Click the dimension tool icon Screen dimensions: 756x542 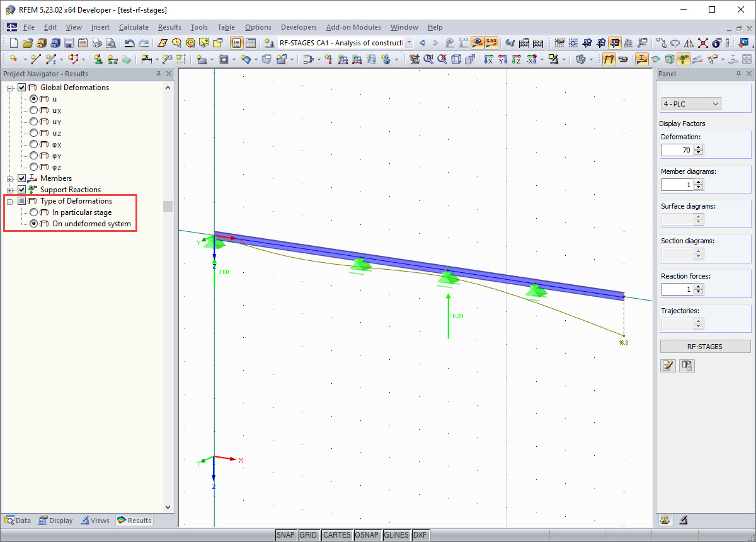147,59
